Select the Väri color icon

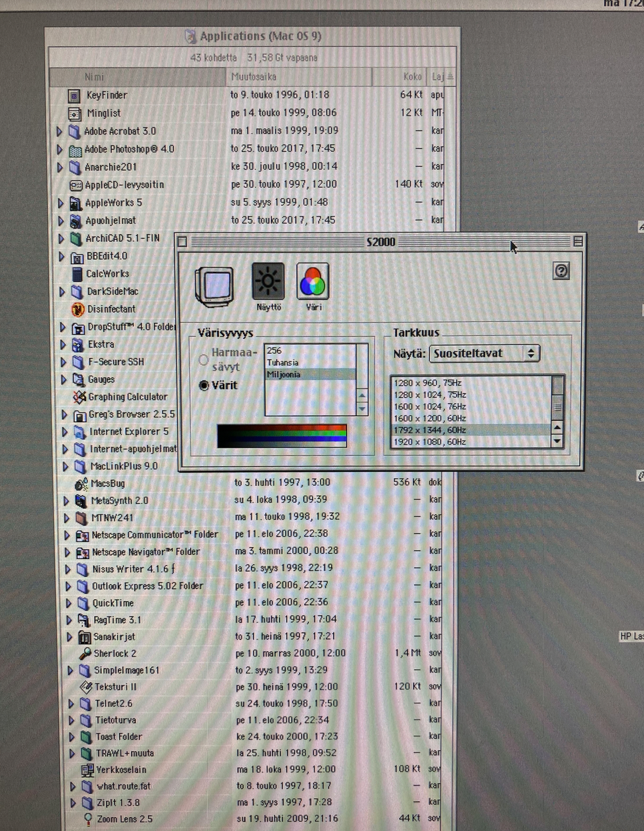[312, 281]
